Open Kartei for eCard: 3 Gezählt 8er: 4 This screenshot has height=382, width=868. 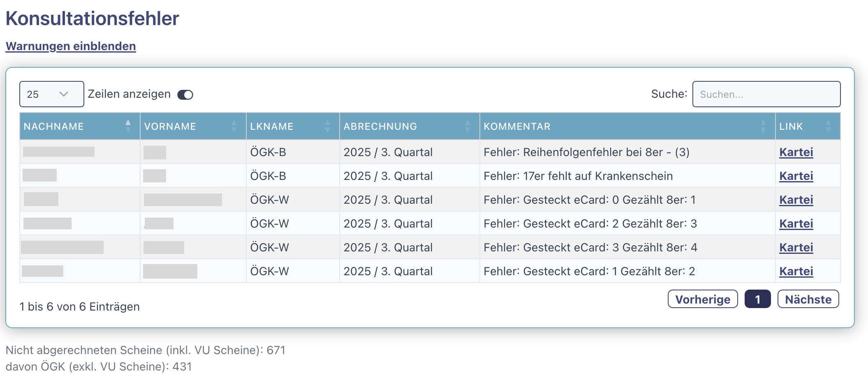pyautogui.click(x=796, y=248)
